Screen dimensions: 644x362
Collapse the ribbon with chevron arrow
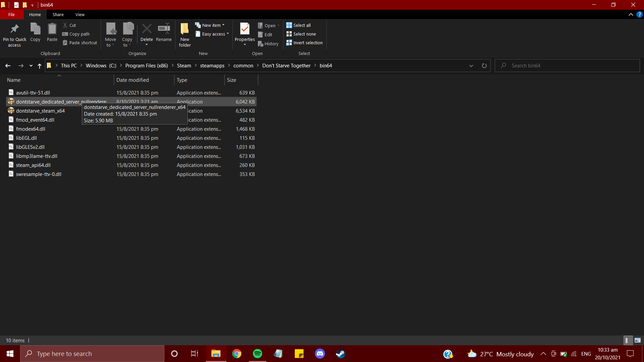coord(631,14)
